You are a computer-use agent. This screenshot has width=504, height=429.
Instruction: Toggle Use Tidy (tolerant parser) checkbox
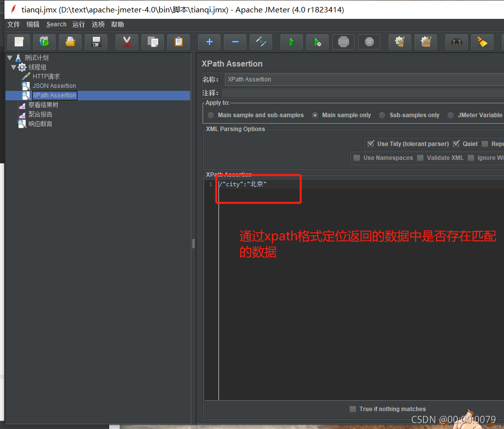coord(371,143)
